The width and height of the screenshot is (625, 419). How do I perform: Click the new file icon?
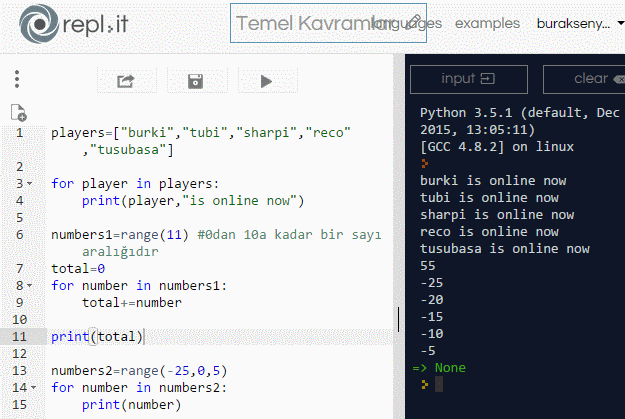(x=18, y=113)
